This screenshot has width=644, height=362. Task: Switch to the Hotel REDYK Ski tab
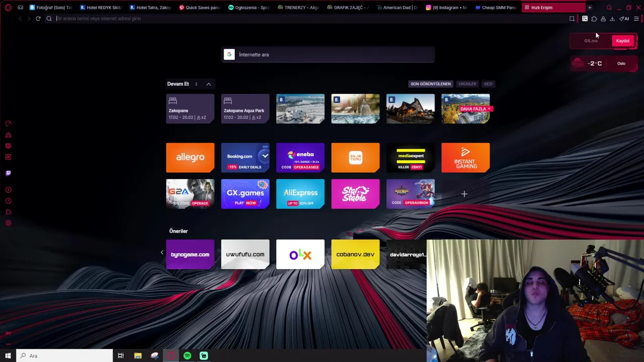(x=101, y=8)
